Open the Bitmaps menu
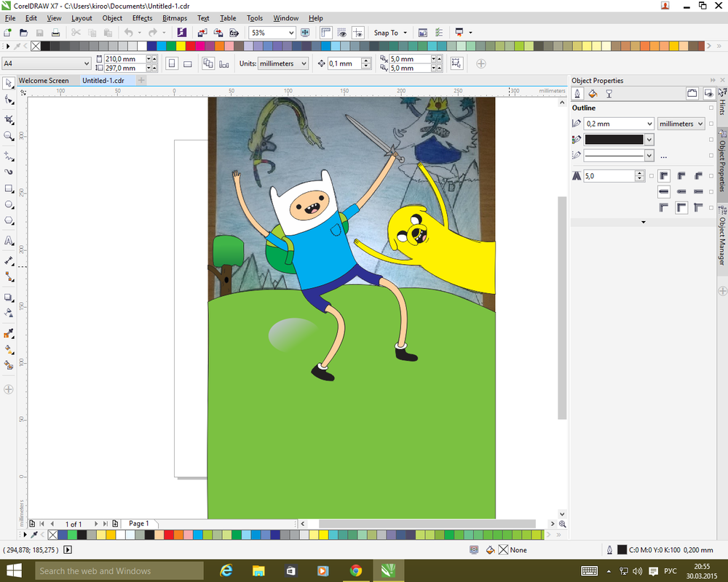728x582 pixels. click(175, 18)
